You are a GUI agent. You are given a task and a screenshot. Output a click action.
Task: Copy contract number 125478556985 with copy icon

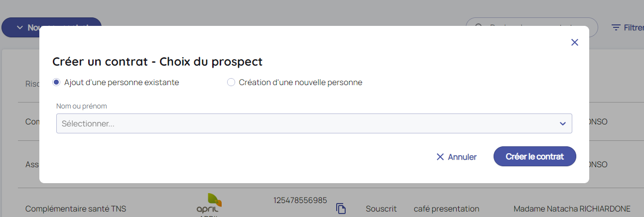(x=341, y=209)
